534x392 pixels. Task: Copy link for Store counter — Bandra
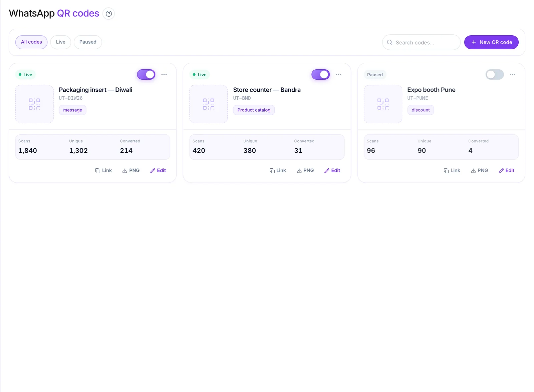(x=278, y=170)
